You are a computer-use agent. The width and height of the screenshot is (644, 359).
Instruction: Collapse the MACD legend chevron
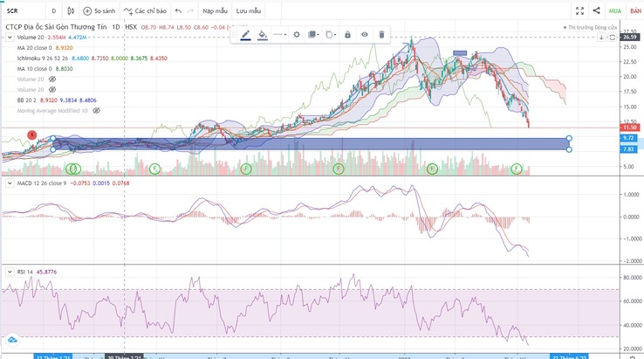coord(10,183)
